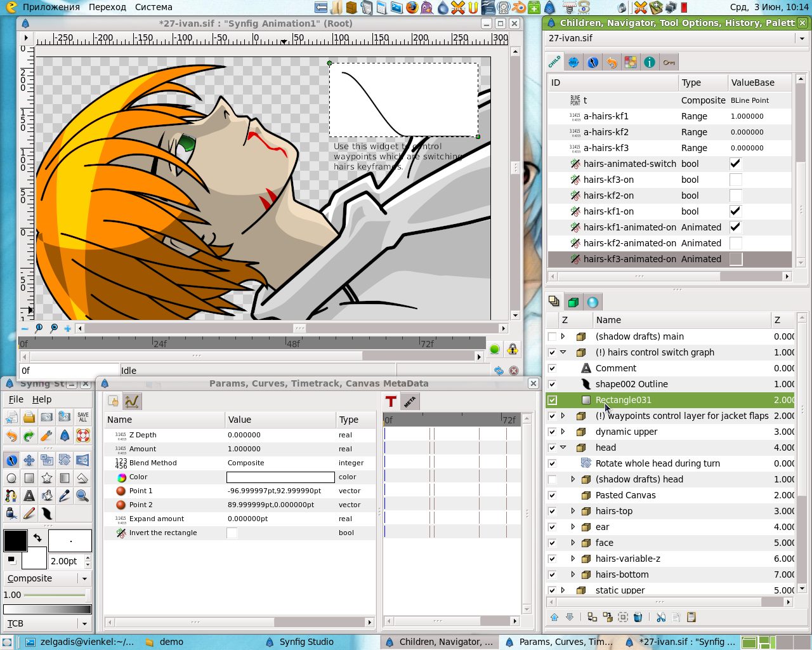812x650 pixels.
Task: Expand the hairs-top layer
Action: (573, 511)
